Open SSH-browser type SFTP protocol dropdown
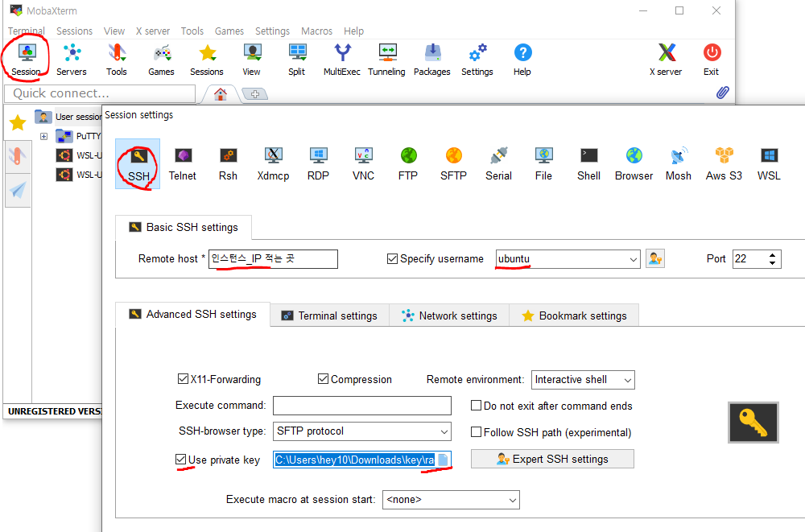This screenshot has height=532, width=805. point(362,431)
